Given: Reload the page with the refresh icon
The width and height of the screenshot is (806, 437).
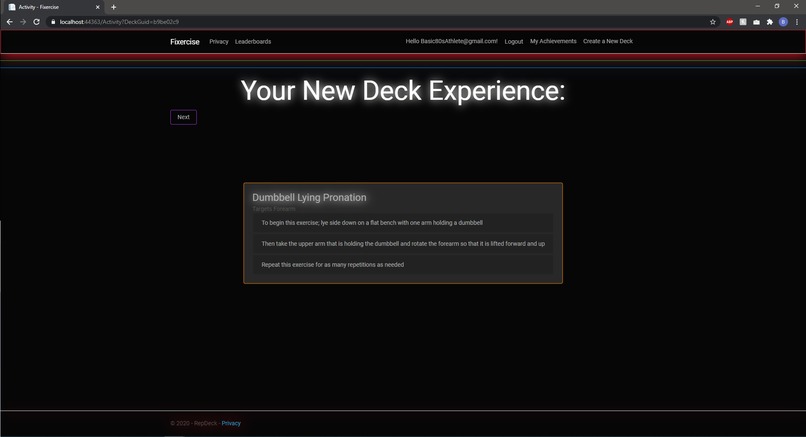Looking at the screenshot, I should 36,22.
